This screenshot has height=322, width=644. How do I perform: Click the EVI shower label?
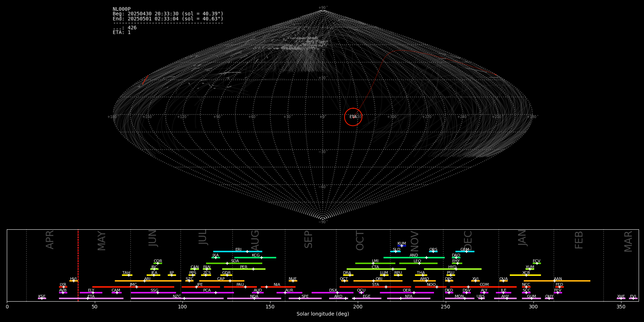point(633,297)
